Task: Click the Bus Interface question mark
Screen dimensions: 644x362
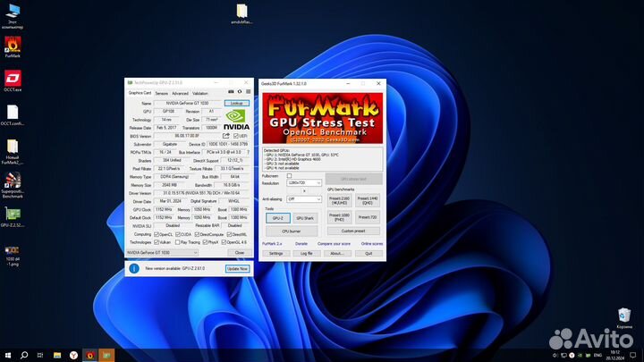Action: point(248,152)
